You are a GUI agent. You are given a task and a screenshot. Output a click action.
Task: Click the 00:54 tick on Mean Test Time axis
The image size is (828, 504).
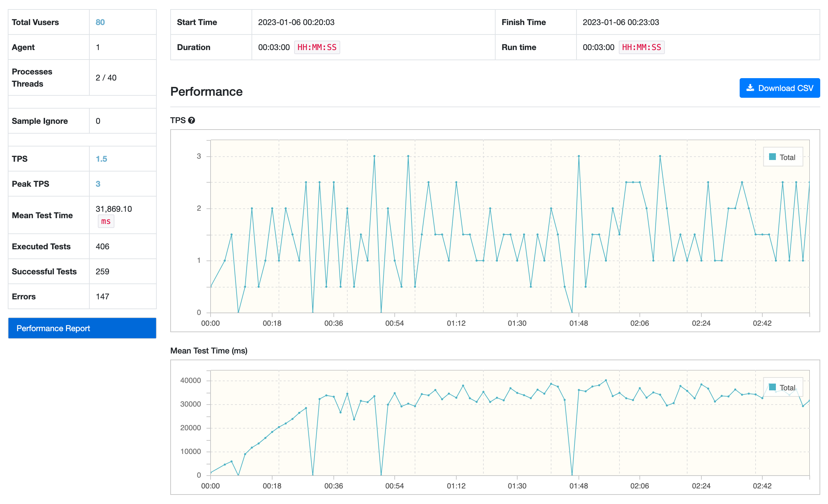[394, 486]
